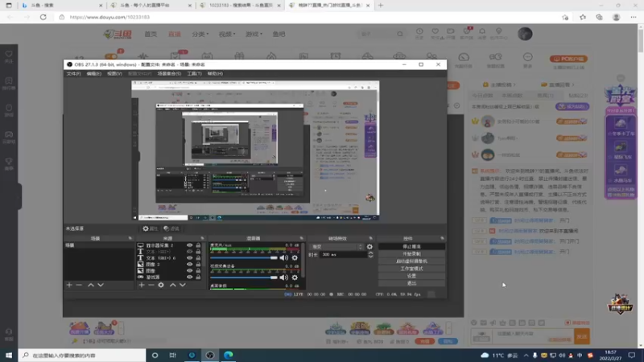Toggle visibility of 文本 (GDI+) 6 source
644x362 pixels.
(189, 258)
